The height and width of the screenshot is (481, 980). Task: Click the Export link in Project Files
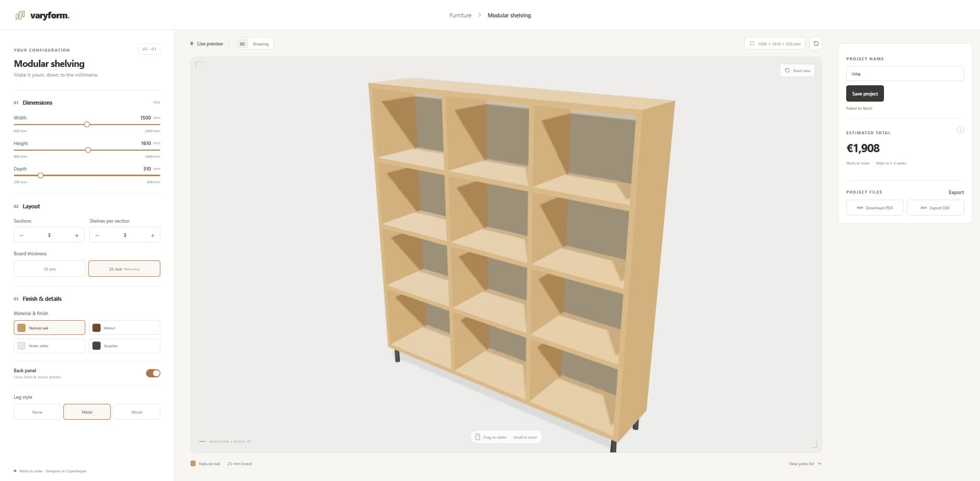[x=956, y=193]
